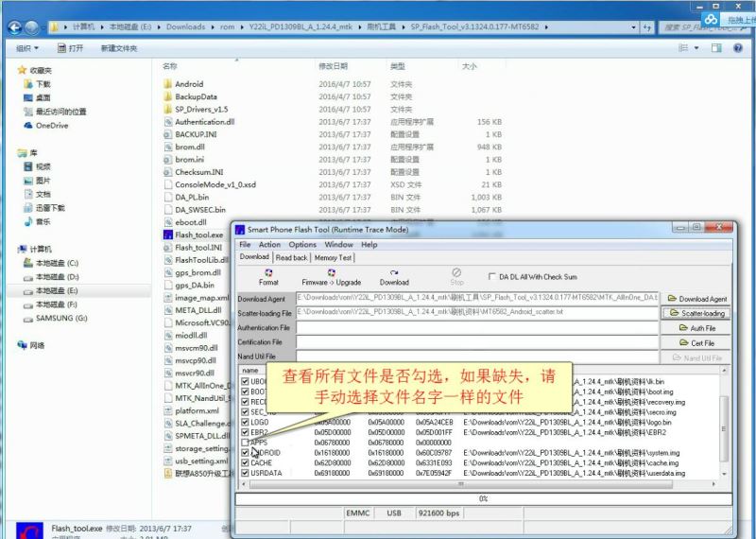Click the partition list horizontal scrollbar
The height and width of the screenshot is (539, 756).
(460, 483)
